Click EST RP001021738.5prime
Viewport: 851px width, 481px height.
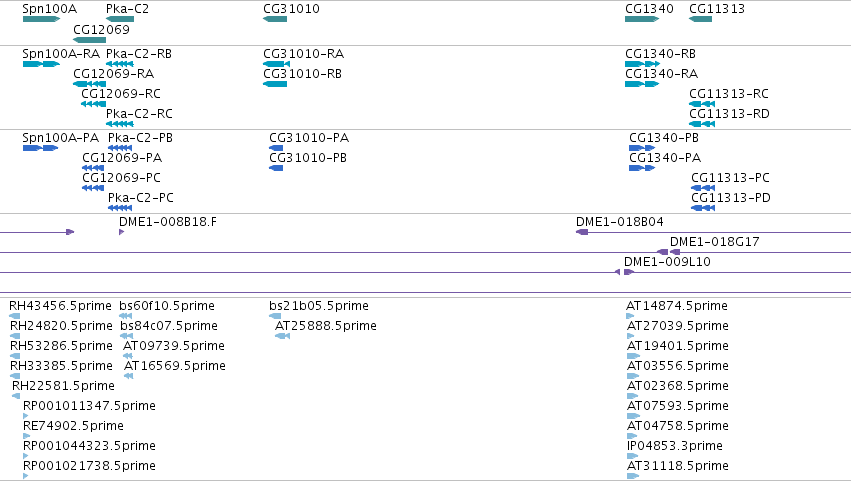[x=89, y=467]
